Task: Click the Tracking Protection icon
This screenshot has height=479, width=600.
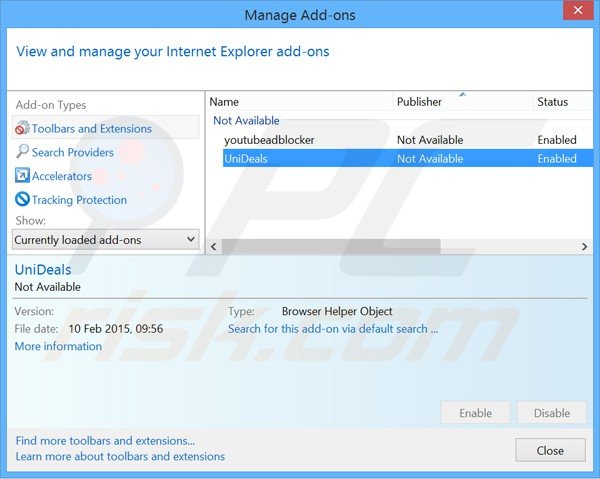Action: click(x=22, y=200)
